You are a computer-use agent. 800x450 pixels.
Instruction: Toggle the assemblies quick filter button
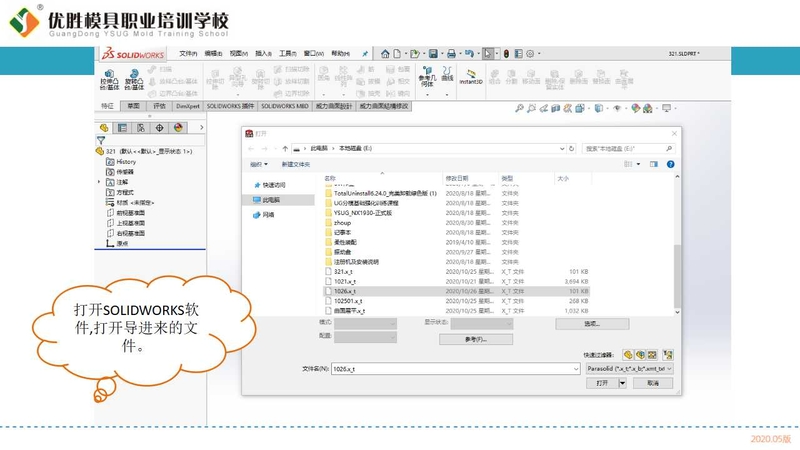click(640, 354)
